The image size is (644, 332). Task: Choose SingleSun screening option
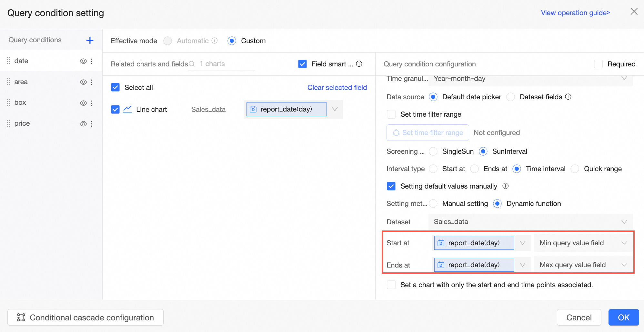pyautogui.click(x=433, y=151)
